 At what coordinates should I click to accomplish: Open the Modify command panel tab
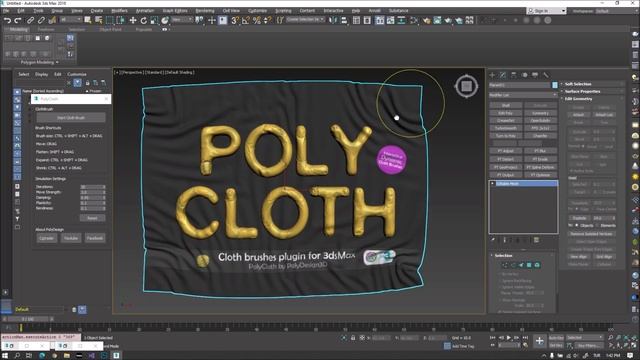[503, 75]
